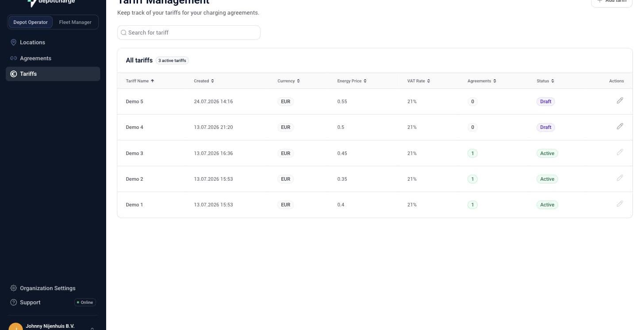Click the Agreements link icon in sidebar

(x=13, y=58)
